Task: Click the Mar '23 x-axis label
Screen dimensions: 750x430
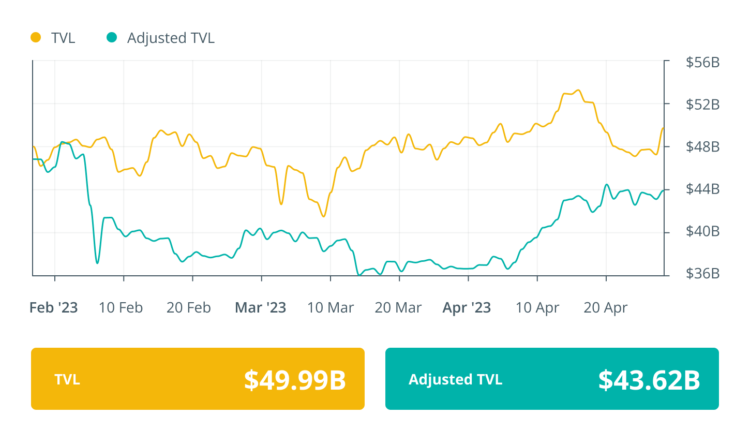Action: click(x=260, y=308)
